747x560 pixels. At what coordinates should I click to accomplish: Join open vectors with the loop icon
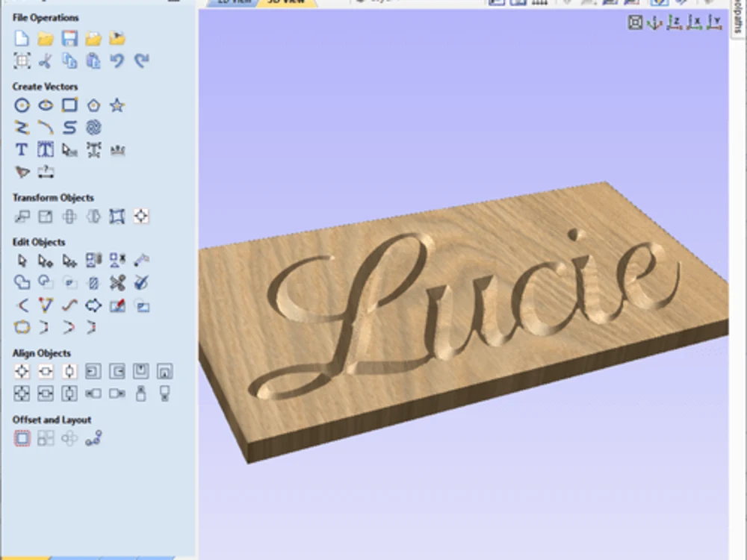[x=22, y=327]
